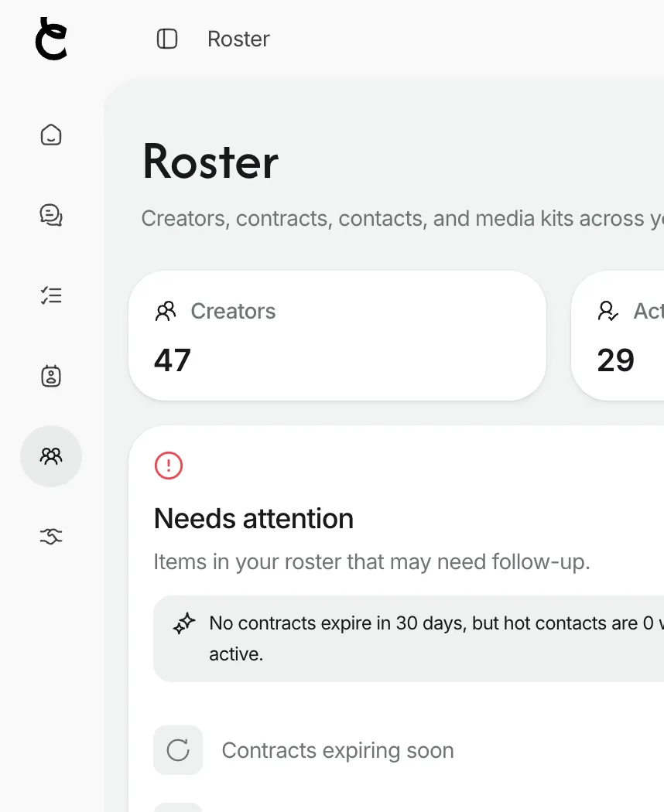
Task: Select the Roster people icon in the sidebar
Action: [x=51, y=456]
